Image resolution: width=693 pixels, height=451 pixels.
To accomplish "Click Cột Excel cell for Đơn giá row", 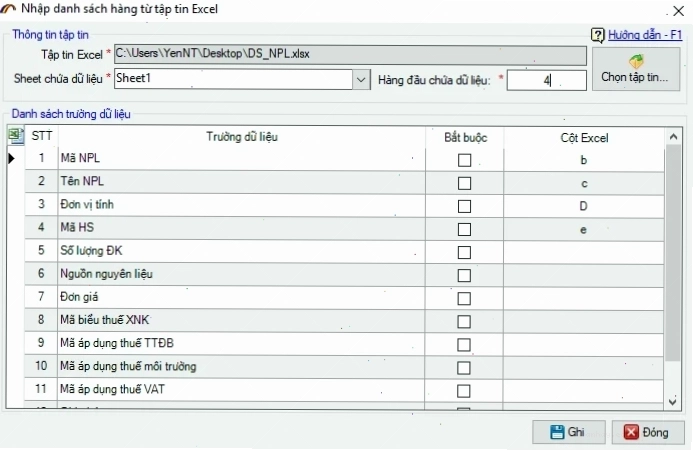I will coord(584,298).
